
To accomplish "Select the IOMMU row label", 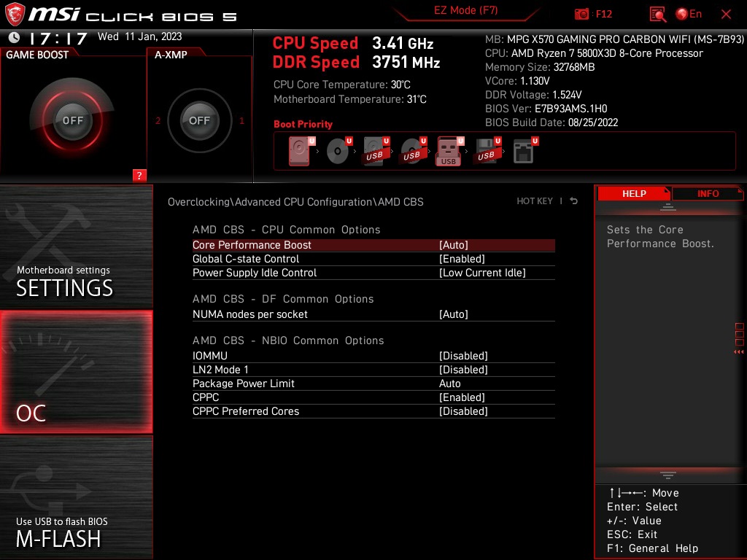I will 209,356.
